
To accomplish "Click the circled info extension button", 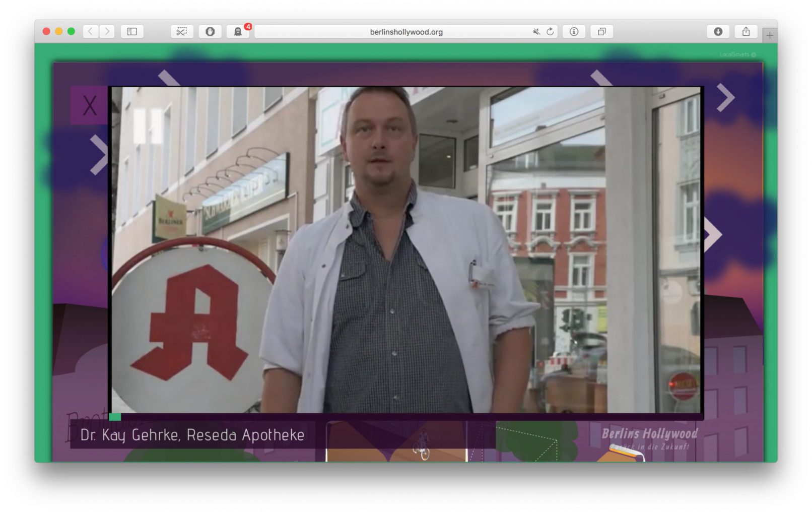I will [574, 32].
